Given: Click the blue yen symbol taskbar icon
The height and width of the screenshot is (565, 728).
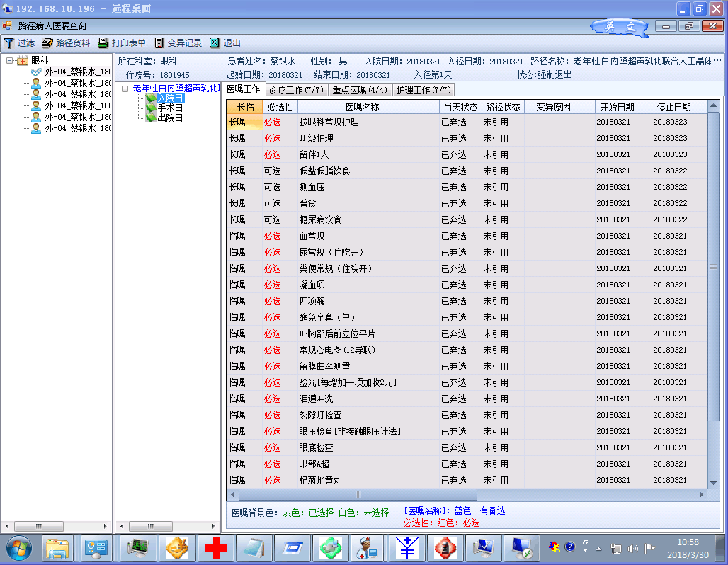Looking at the screenshot, I should coord(406,549).
